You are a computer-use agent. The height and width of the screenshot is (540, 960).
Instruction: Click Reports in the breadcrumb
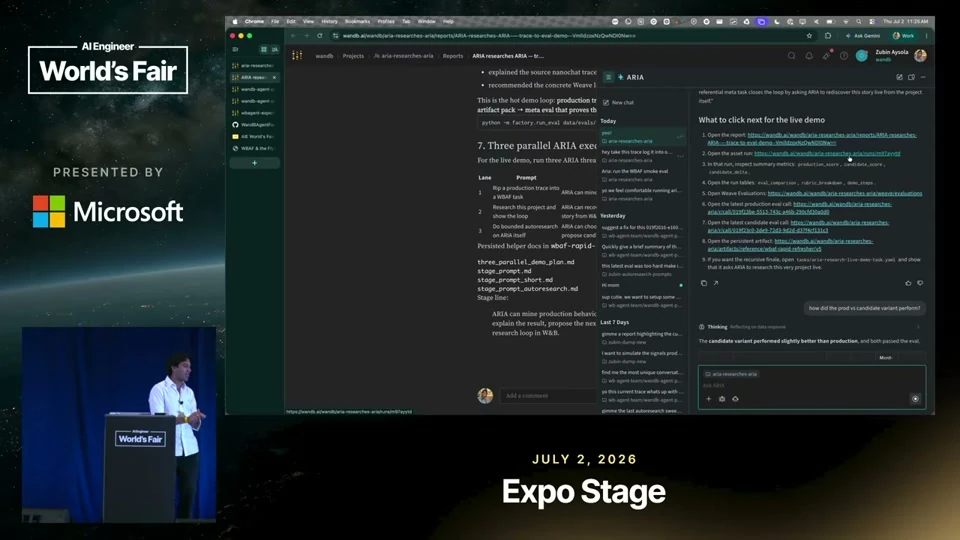tap(453, 56)
